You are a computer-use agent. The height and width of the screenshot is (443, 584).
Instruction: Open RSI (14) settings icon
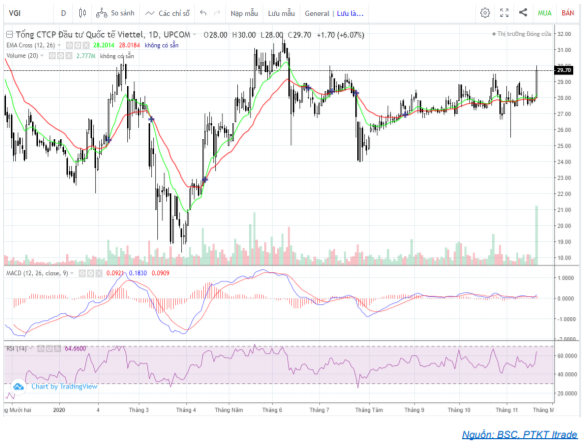pos(49,349)
